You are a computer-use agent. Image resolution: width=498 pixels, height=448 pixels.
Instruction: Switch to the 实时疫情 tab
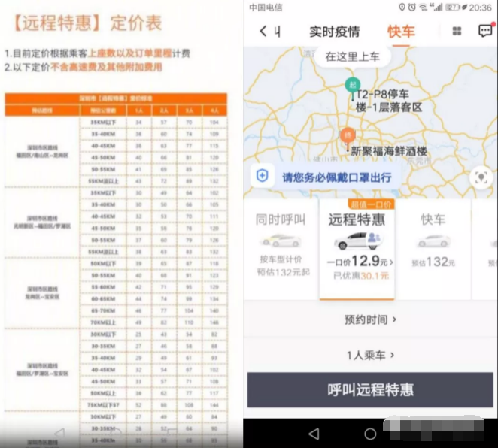tap(335, 32)
